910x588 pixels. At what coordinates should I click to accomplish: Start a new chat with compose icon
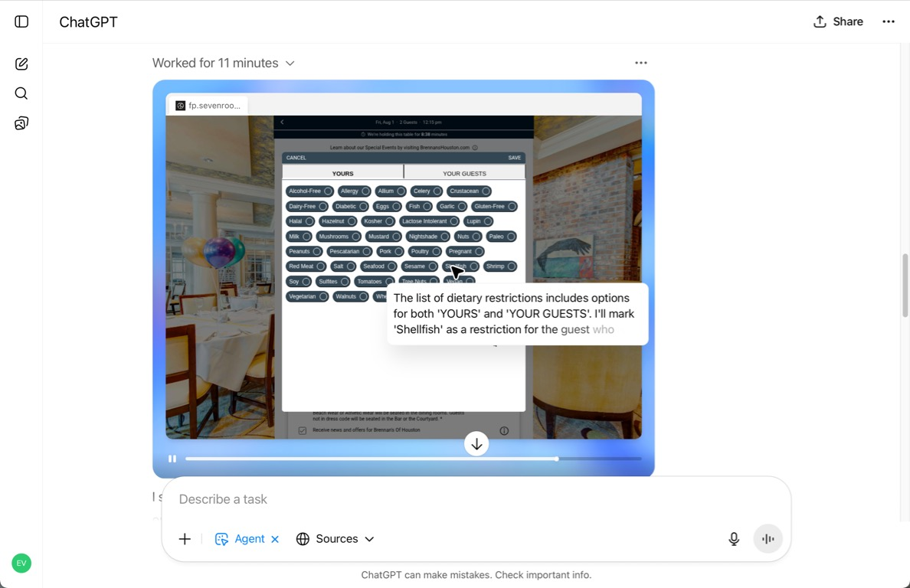pos(21,64)
